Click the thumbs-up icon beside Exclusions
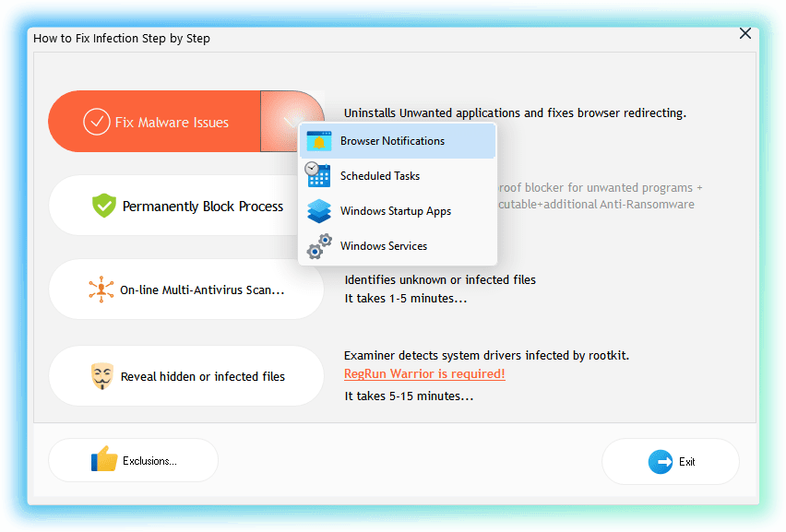This screenshot has height=532, width=786. [x=104, y=460]
